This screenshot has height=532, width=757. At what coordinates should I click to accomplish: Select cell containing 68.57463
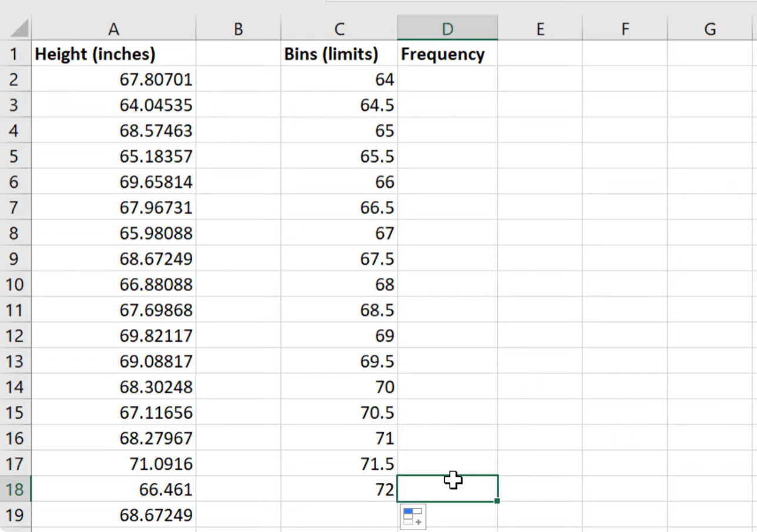(x=113, y=130)
